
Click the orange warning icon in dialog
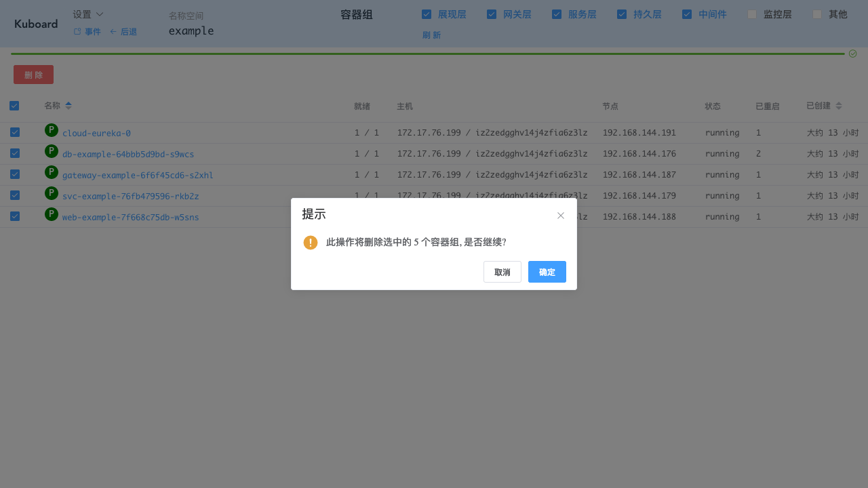(311, 243)
